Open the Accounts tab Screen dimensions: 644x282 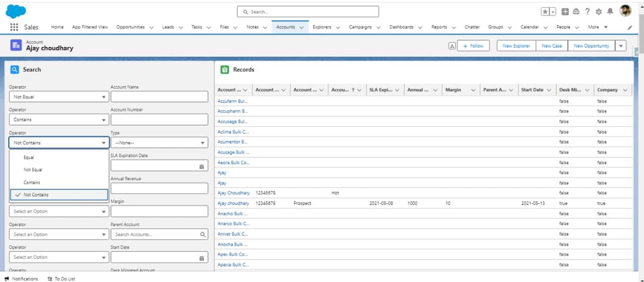tap(286, 27)
